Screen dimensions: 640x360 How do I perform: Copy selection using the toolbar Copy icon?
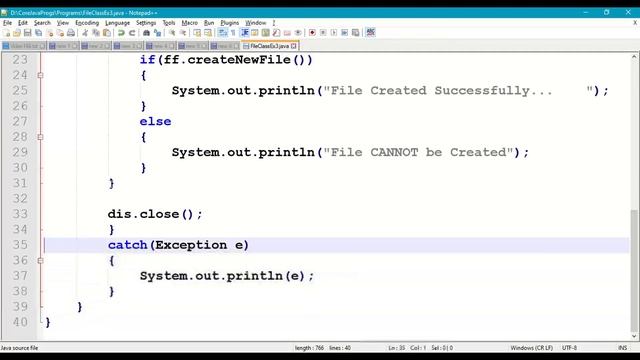[x=96, y=33]
